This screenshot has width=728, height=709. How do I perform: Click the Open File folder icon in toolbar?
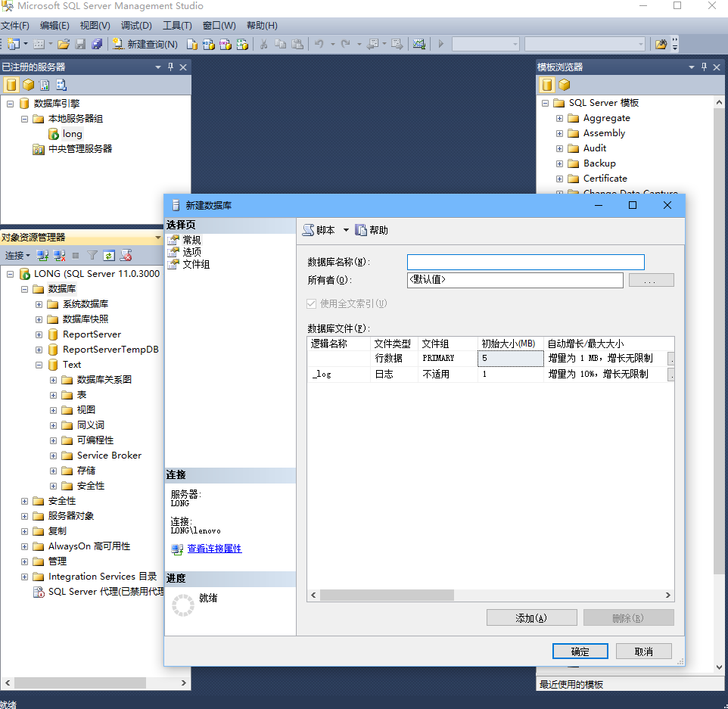[63, 44]
